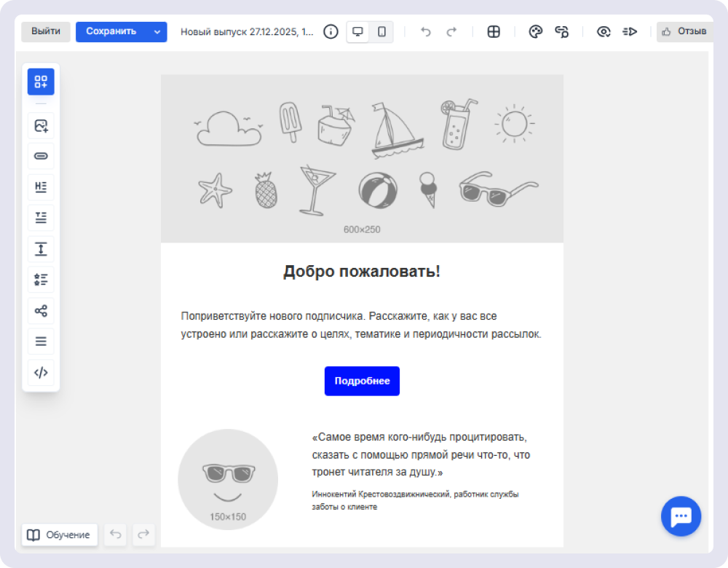Open email preview with eye icon
Image resolution: width=728 pixels, height=568 pixels.
[603, 31]
